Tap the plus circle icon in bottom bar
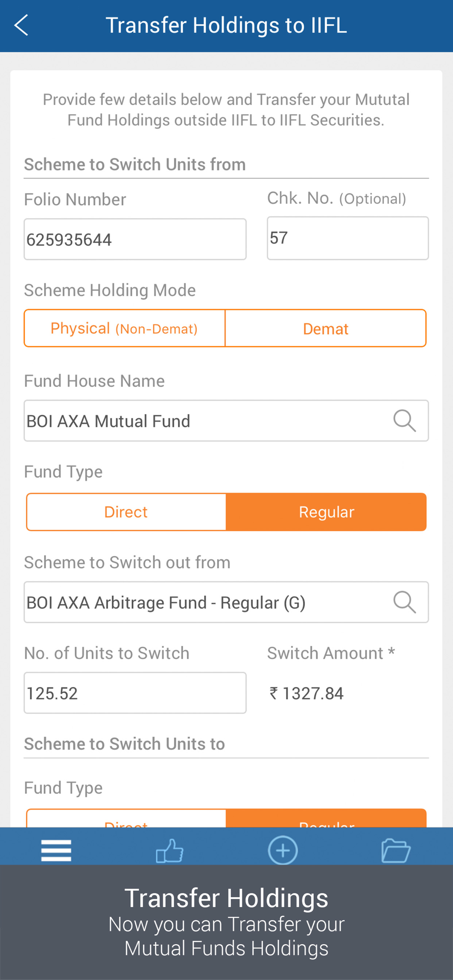This screenshot has width=453, height=980. pyautogui.click(x=283, y=850)
